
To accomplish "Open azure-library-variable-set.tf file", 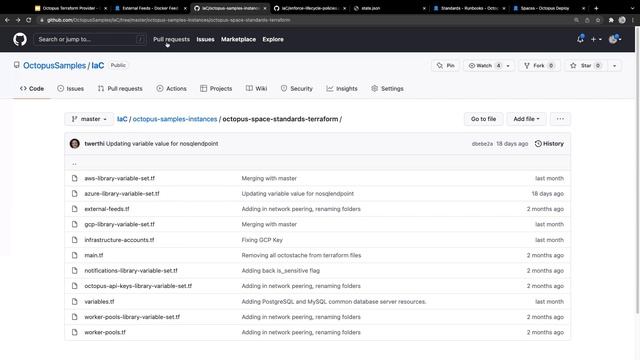I will coord(122,193).
